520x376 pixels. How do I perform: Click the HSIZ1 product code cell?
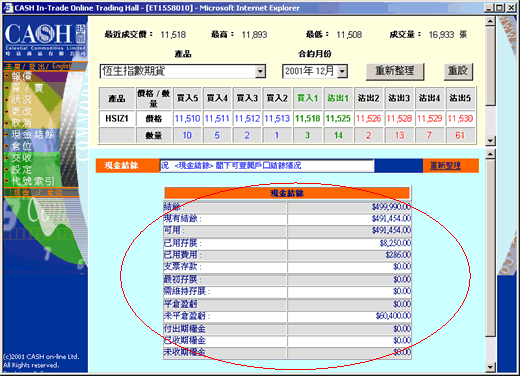pos(117,118)
